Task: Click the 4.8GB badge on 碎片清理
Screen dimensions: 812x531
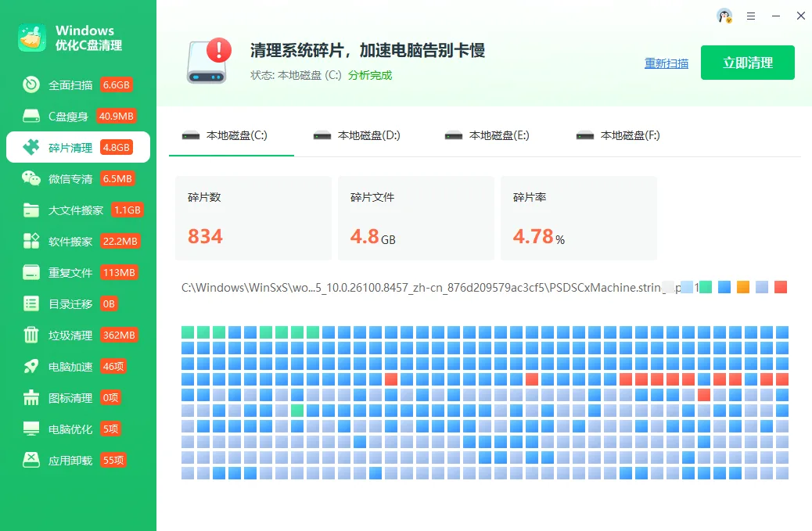Action: click(117, 148)
